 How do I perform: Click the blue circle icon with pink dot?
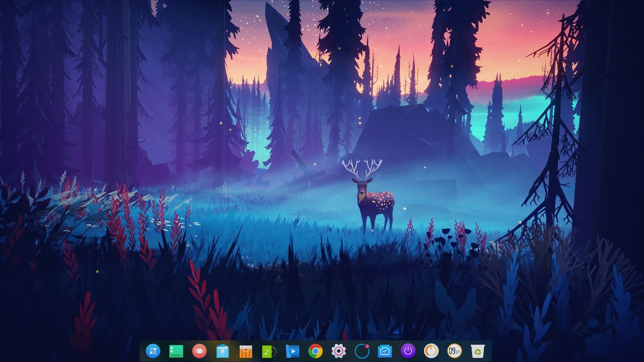coord(362,351)
